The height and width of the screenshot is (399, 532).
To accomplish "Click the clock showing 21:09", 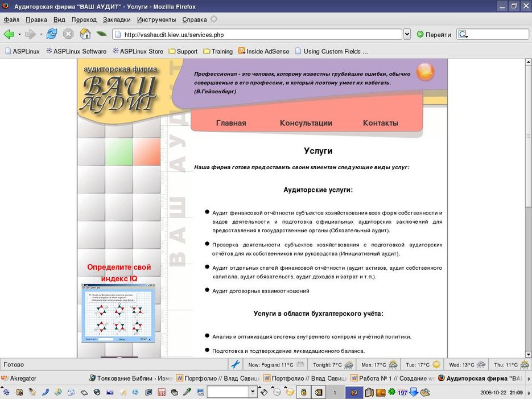I will pyautogui.click(x=515, y=393).
